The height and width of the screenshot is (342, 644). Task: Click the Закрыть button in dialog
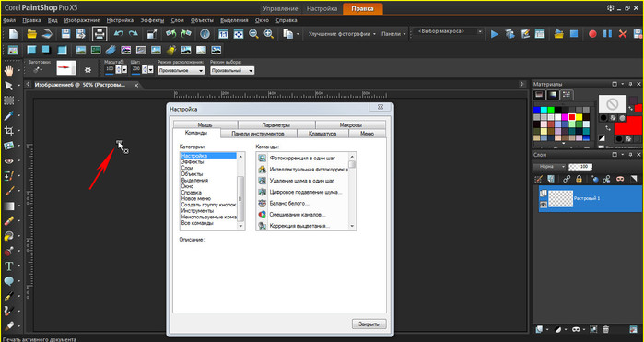click(369, 324)
